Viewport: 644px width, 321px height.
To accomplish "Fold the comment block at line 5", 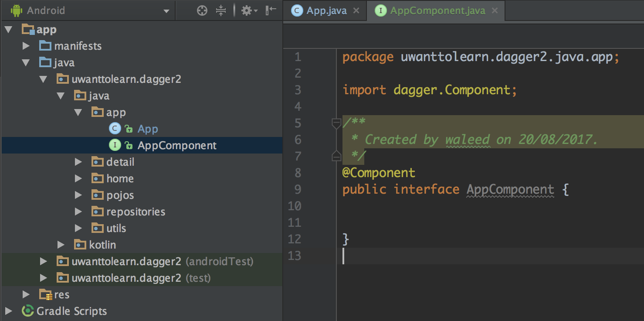I will [336, 123].
